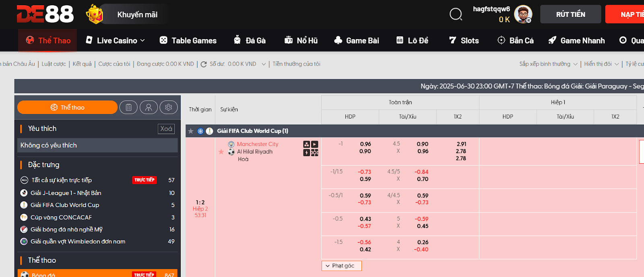Open the Hiển thị đôi display dropdown

601,64
